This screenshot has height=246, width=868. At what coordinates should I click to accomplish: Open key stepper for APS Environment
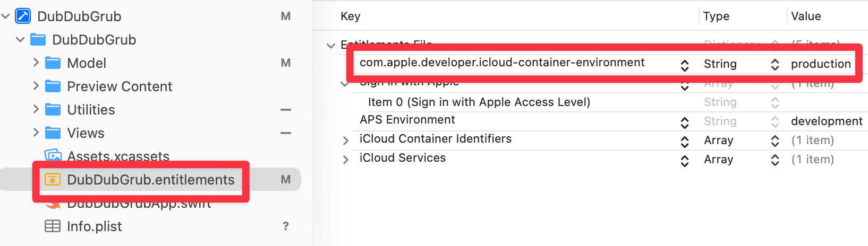click(x=685, y=122)
